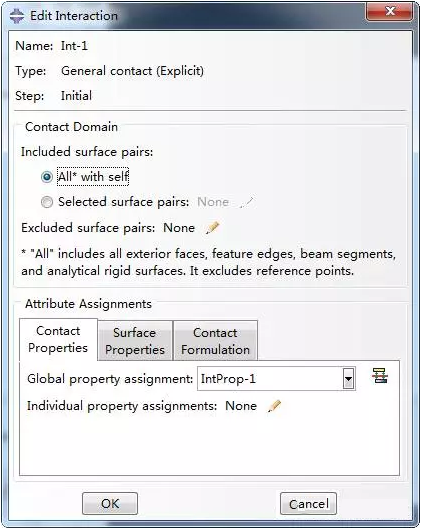Select the 'All* with self' radio button
This screenshot has height=529, width=422.
tap(47, 177)
